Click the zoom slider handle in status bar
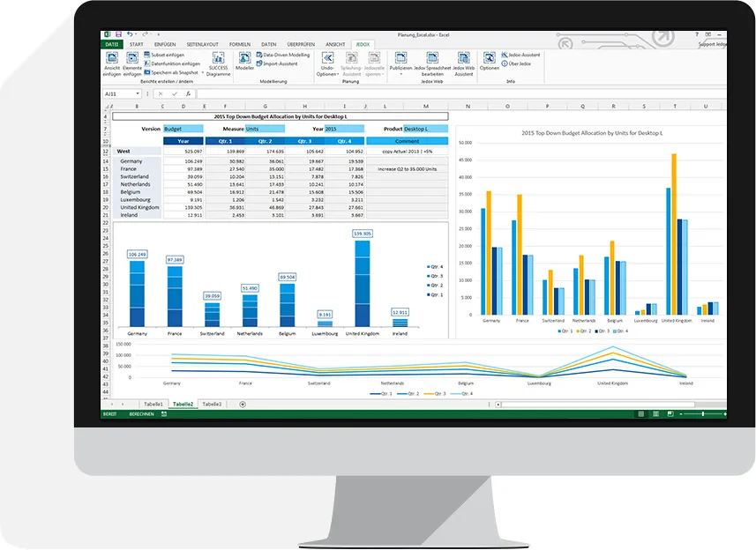 tap(703, 414)
